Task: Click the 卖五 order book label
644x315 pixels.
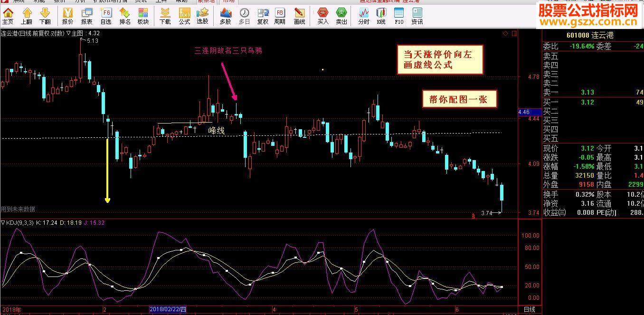Action: (x=551, y=56)
